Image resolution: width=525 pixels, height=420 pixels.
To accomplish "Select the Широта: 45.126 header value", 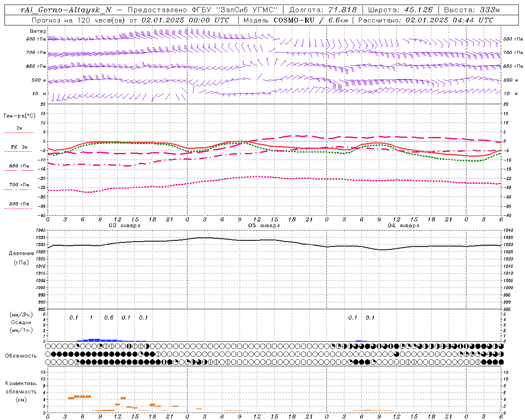I will pyautogui.click(x=400, y=10).
